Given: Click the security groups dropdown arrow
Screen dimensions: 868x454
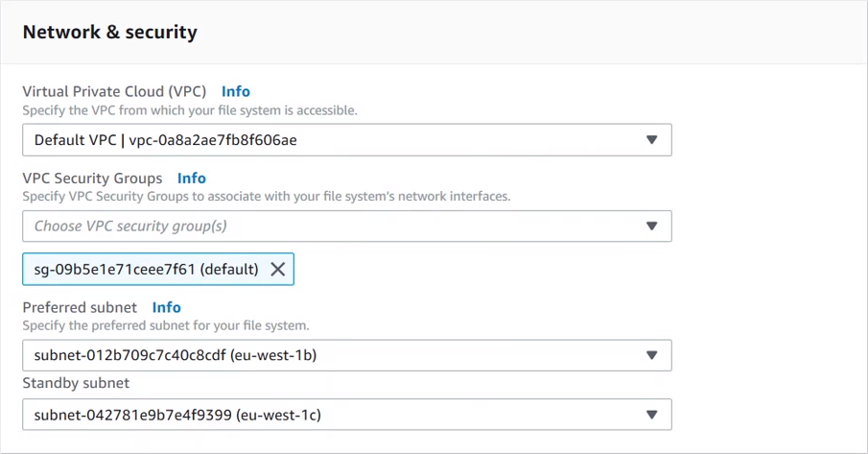Looking at the screenshot, I should 651,227.
